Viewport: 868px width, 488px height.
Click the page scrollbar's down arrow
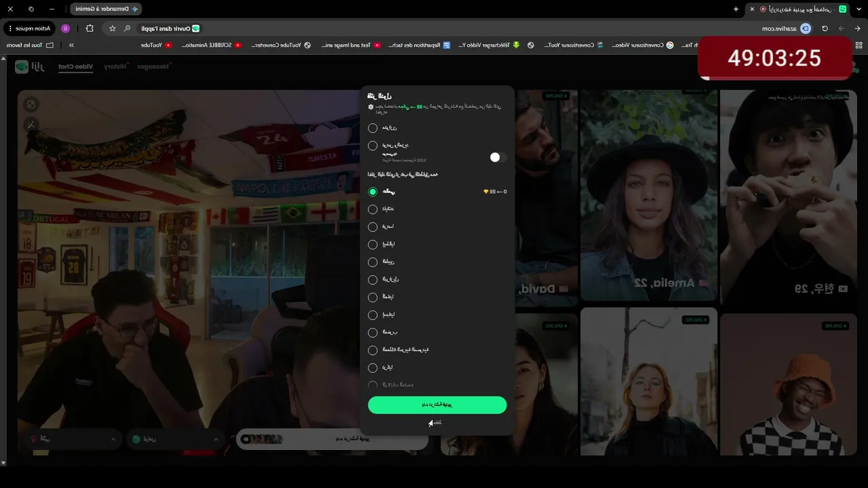(x=3, y=462)
